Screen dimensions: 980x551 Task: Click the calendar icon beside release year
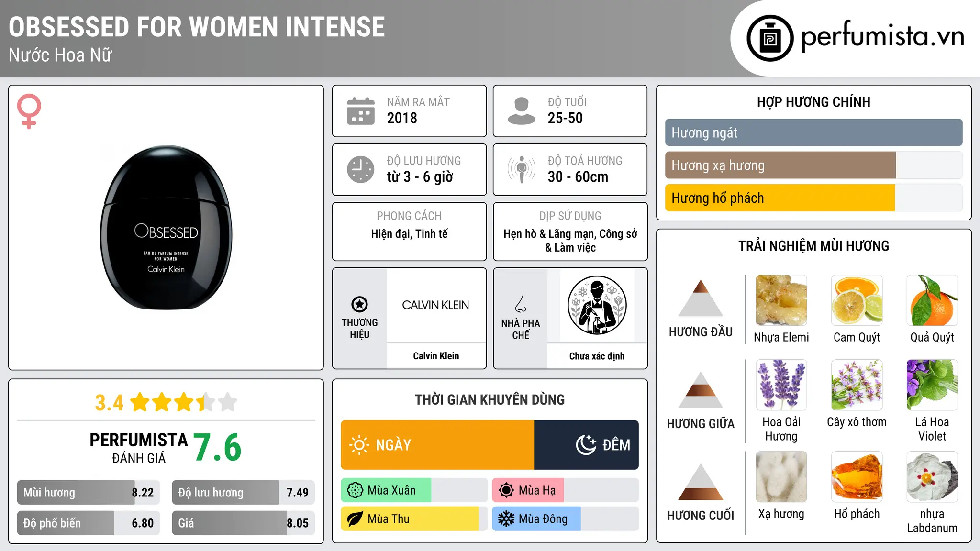tap(361, 111)
